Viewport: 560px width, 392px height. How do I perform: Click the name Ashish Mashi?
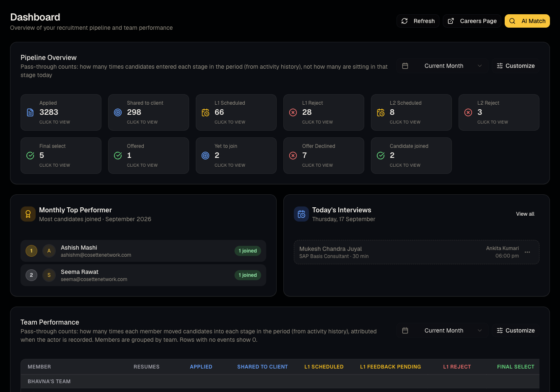tap(79, 248)
